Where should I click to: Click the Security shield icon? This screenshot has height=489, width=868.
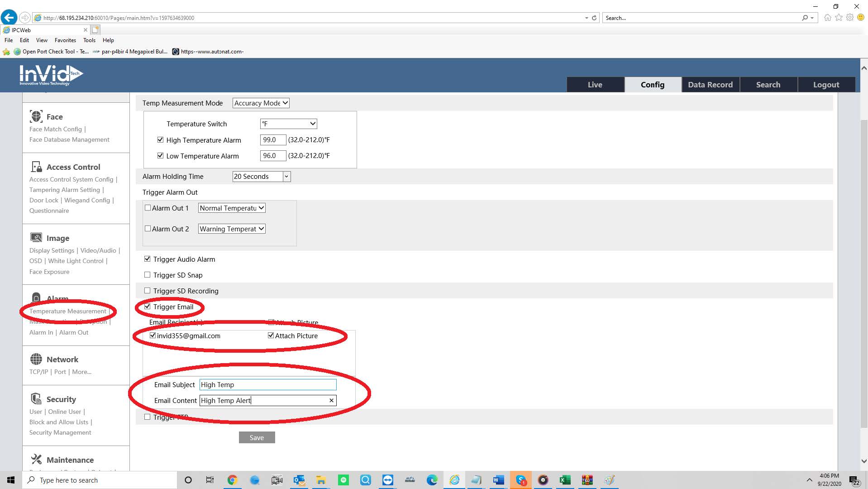coord(36,399)
